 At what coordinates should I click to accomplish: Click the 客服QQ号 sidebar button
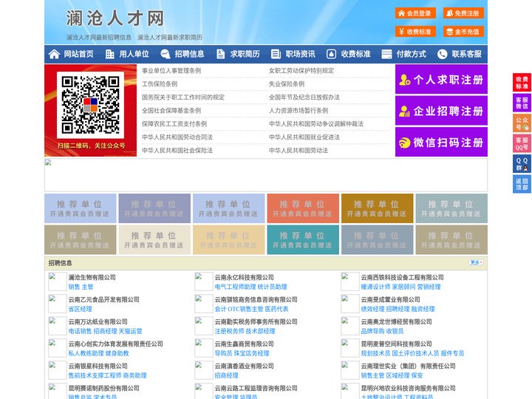pos(522,143)
